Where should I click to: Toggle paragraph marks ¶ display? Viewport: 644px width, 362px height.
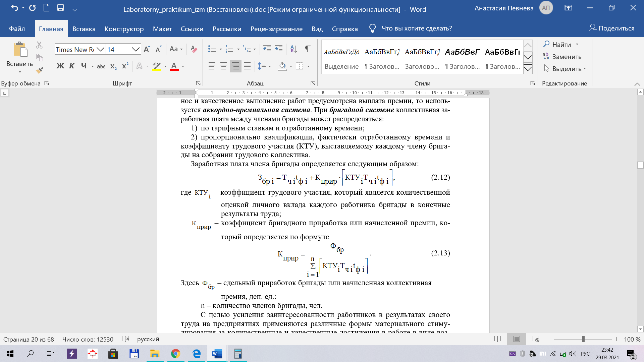[308, 49]
